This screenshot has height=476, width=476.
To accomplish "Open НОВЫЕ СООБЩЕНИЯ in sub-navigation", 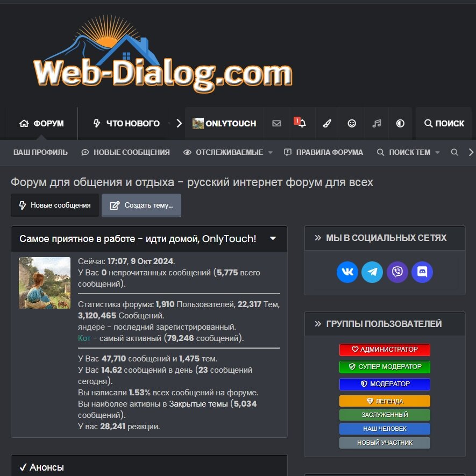I will (125, 152).
